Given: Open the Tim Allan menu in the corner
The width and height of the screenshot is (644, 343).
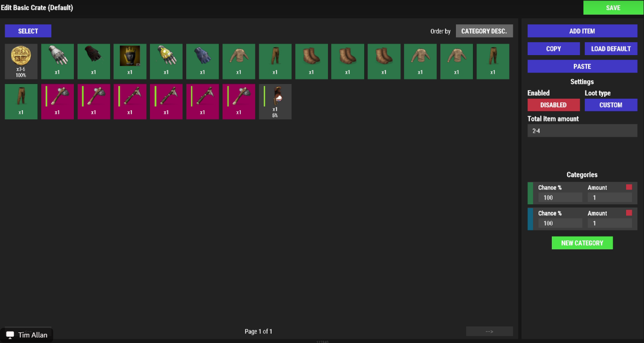Looking at the screenshot, I should (x=27, y=335).
